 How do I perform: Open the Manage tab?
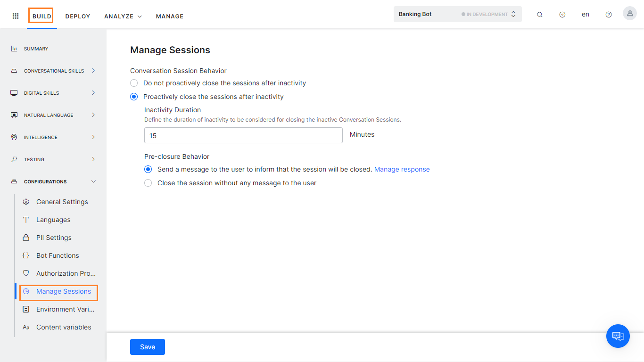(169, 16)
